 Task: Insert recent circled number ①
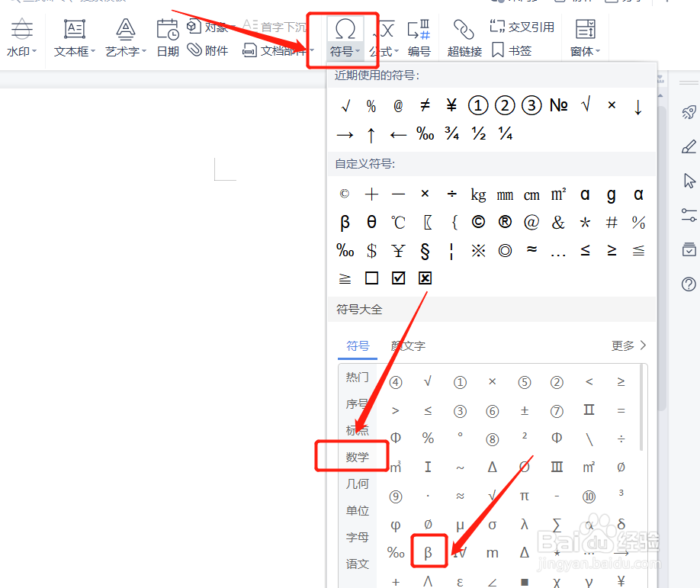click(478, 106)
